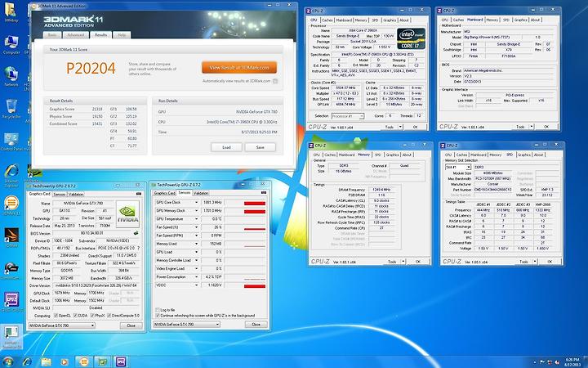This screenshot has height=368, width=588.
Task: Expand VDDC sensor dropdown
Action: (x=196, y=285)
